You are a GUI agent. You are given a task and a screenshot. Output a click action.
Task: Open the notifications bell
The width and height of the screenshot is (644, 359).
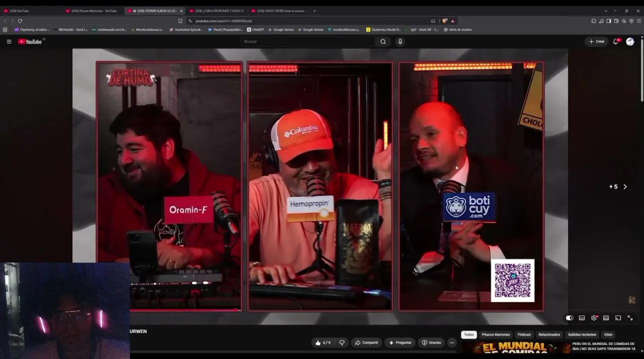[616, 42]
